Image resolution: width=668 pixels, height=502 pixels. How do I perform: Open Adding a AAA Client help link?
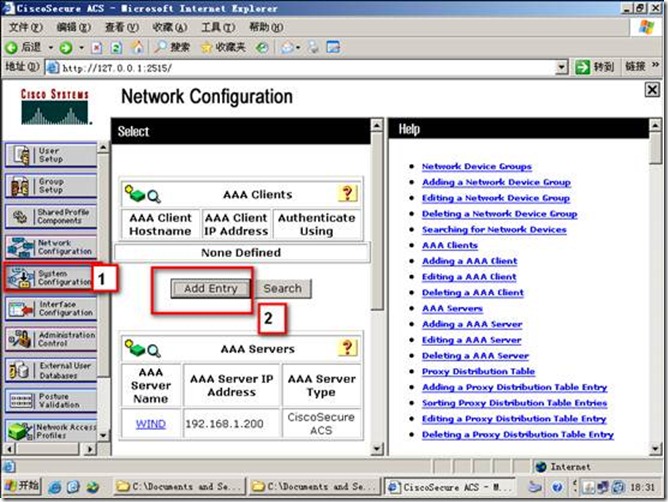[x=469, y=261]
